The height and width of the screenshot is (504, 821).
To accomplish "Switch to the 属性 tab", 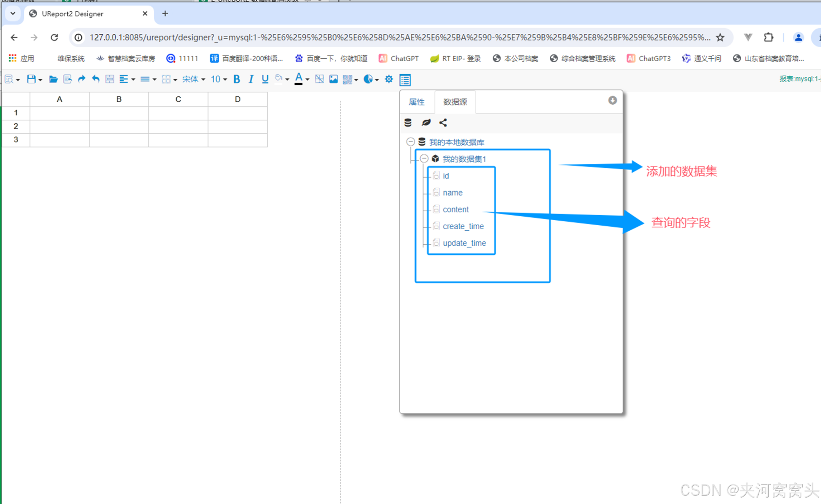I will pos(416,102).
